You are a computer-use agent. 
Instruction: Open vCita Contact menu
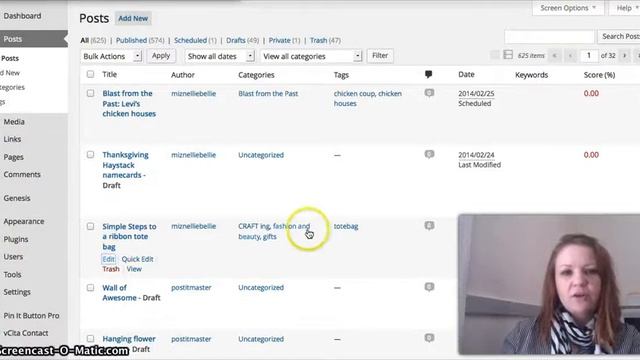(x=26, y=333)
